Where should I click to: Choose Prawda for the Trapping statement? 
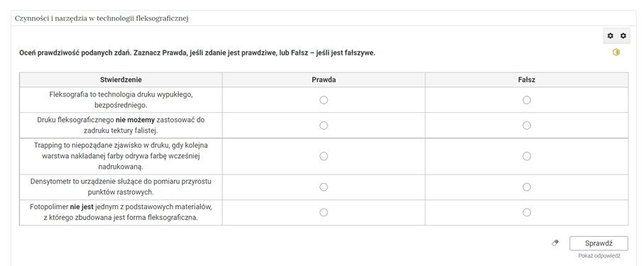tap(324, 156)
